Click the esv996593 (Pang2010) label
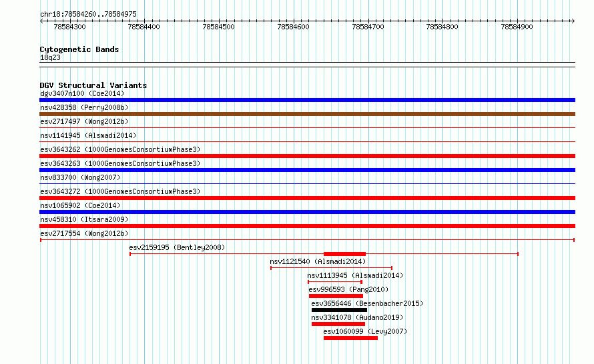The height and width of the screenshot is (364, 594). [x=348, y=289]
